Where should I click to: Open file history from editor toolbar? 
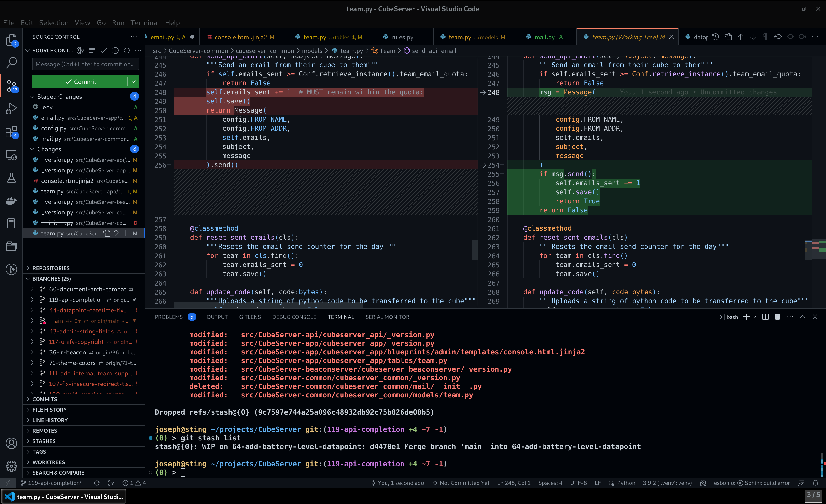click(716, 37)
